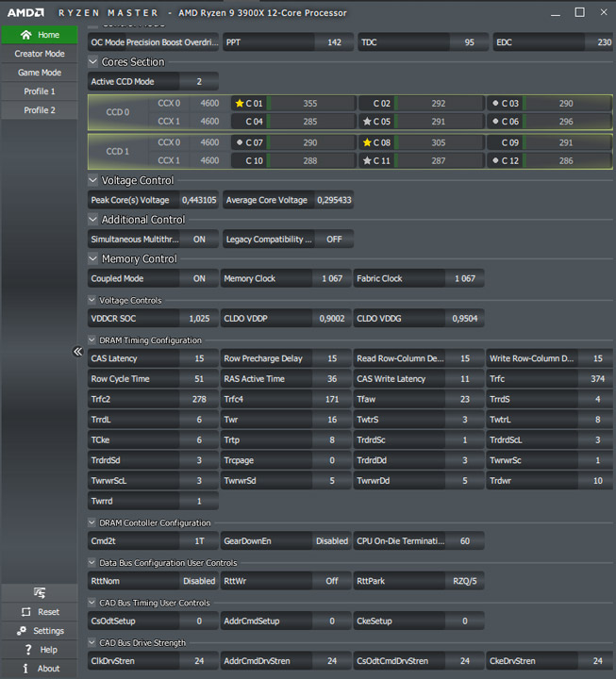Click the C 08 core speed bar
This screenshot has width=616, height=679.
pos(440,142)
